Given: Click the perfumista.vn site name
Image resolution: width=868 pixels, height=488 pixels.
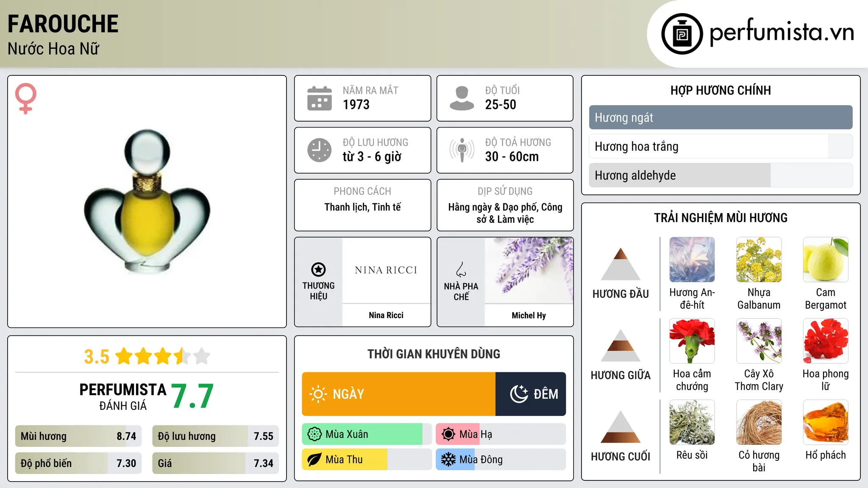Looking at the screenshot, I should coord(782,33).
